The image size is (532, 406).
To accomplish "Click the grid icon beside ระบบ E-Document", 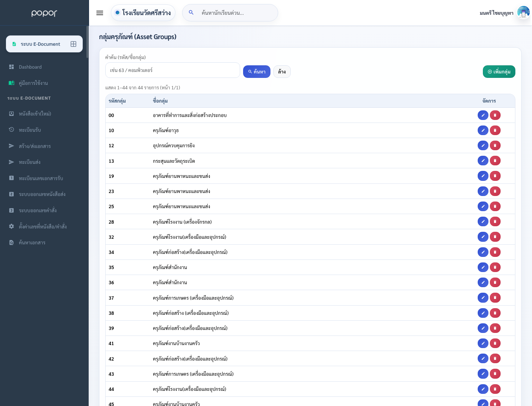I will point(74,44).
